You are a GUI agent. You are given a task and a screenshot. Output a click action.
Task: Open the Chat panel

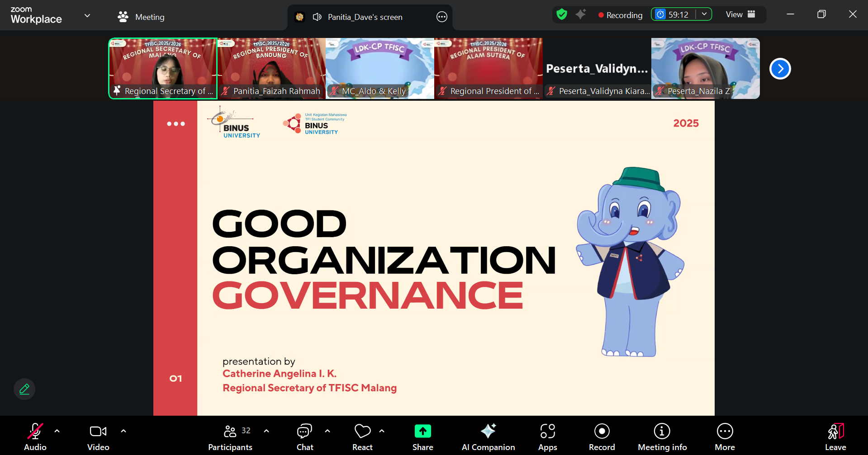(304, 436)
